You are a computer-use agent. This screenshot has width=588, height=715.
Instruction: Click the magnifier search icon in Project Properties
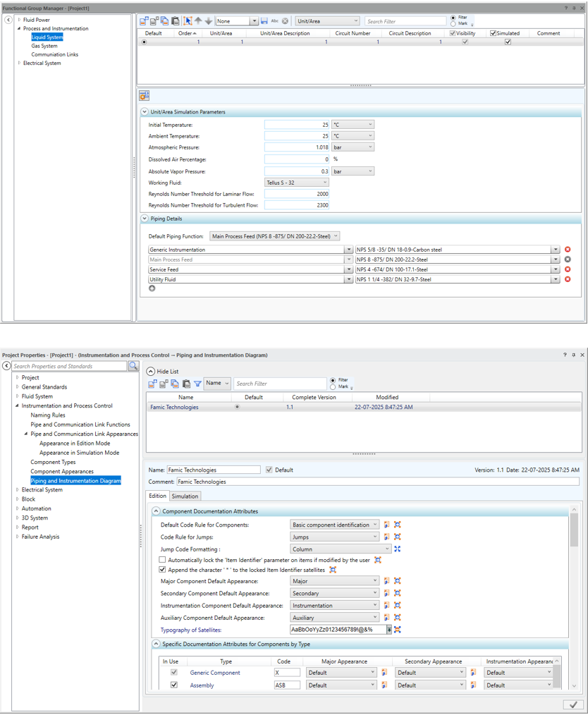pyautogui.click(x=133, y=366)
